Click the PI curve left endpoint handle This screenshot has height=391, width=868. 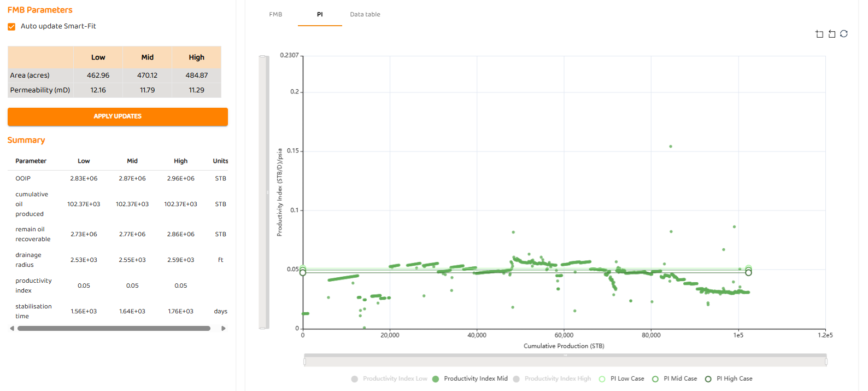coord(303,272)
